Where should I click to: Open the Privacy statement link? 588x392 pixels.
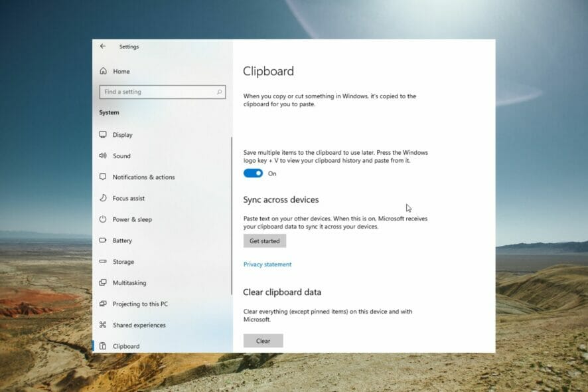pyautogui.click(x=267, y=264)
